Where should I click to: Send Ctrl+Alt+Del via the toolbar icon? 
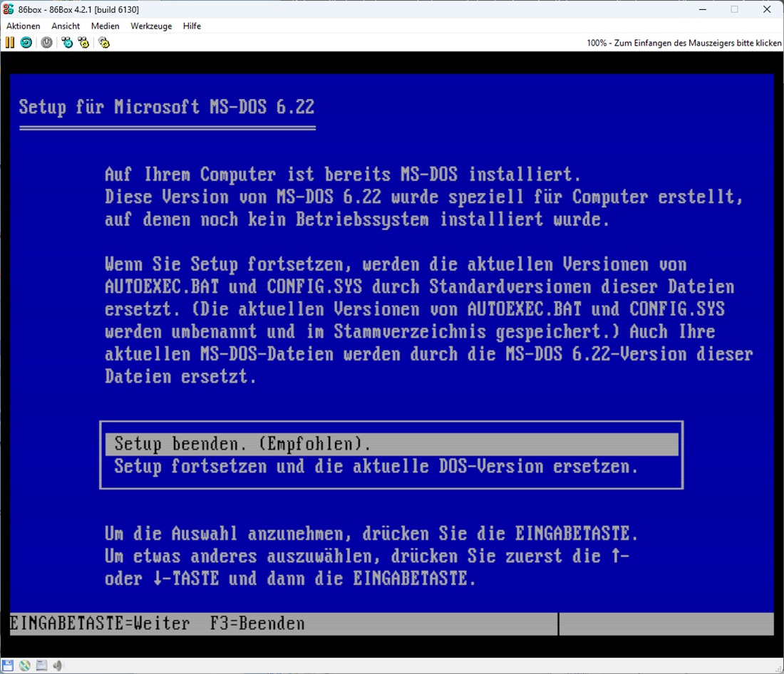(x=67, y=43)
